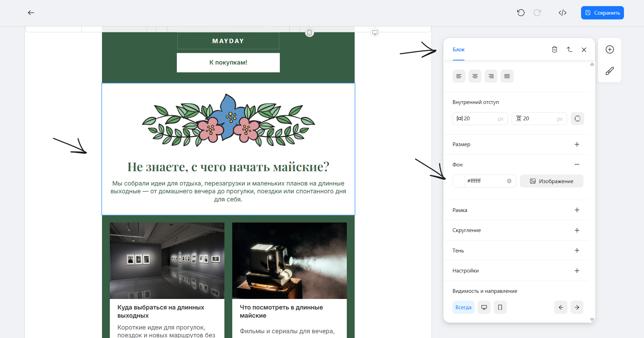Open the white background color swatch
The height and width of the screenshot is (338, 644).
point(459,181)
